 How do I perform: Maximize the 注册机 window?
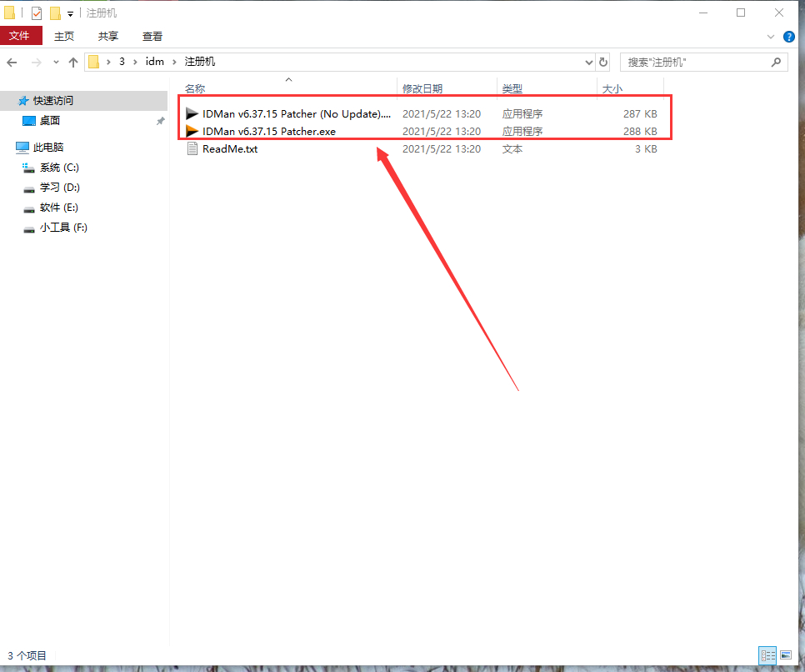click(741, 13)
